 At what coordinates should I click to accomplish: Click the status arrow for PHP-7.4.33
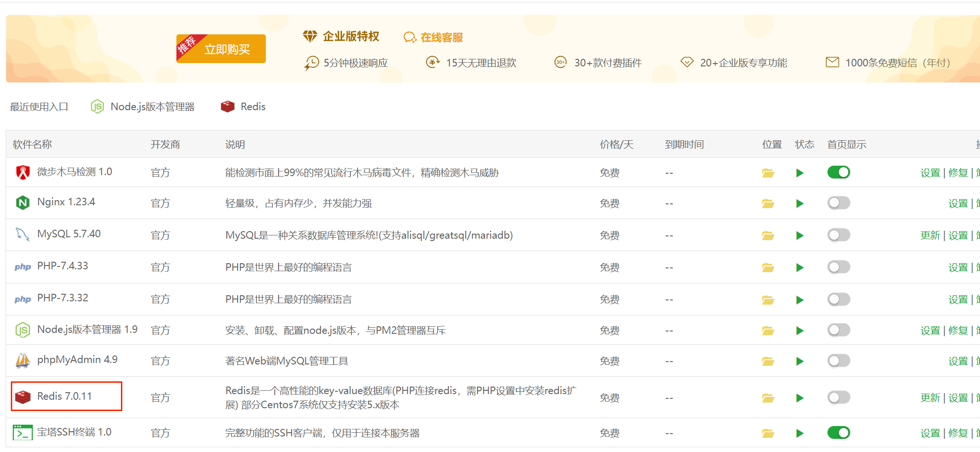click(x=799, y=267)
